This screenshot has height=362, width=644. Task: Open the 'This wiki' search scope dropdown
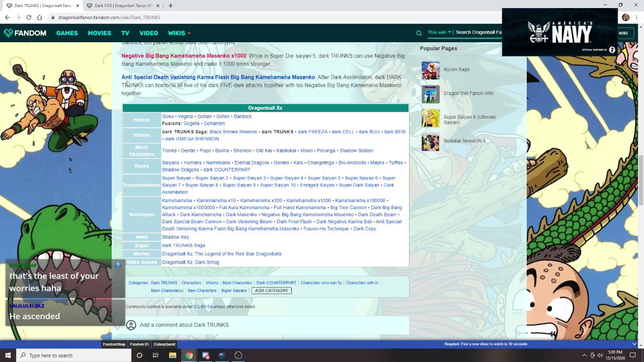[x=439, y=32]
